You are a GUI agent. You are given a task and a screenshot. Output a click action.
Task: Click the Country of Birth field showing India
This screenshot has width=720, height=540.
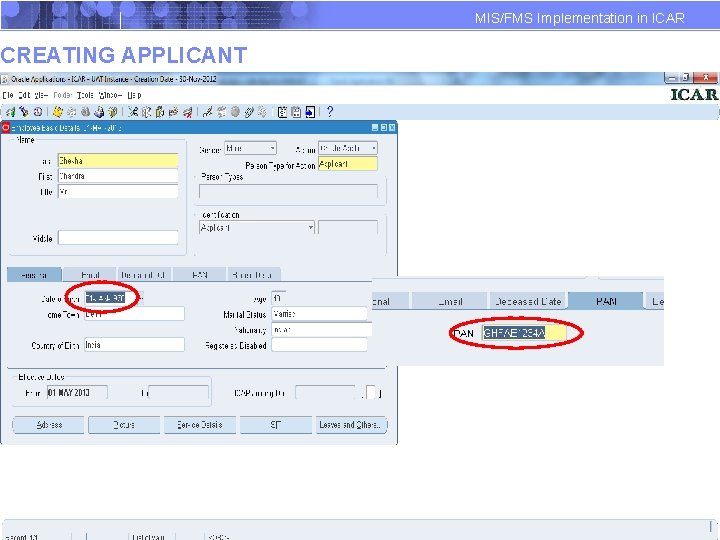click(x=135, y=345)
